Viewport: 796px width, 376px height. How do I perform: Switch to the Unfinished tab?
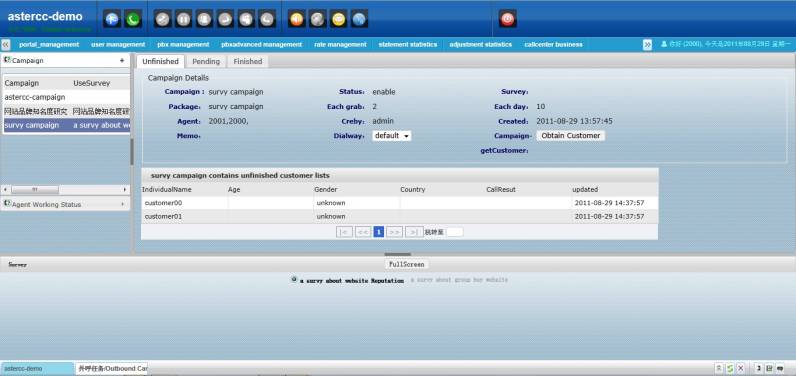(160, 61)
